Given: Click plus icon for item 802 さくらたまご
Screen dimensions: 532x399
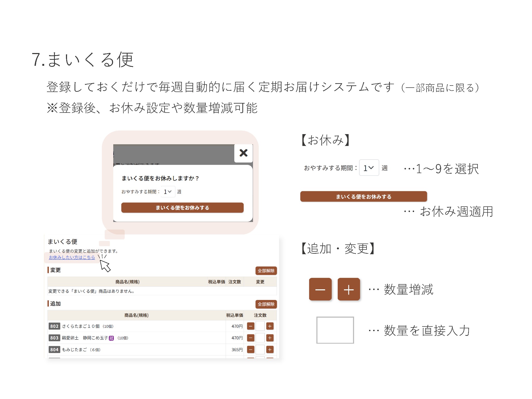Looking at the screenshot, I should click(x=270, y=326).
